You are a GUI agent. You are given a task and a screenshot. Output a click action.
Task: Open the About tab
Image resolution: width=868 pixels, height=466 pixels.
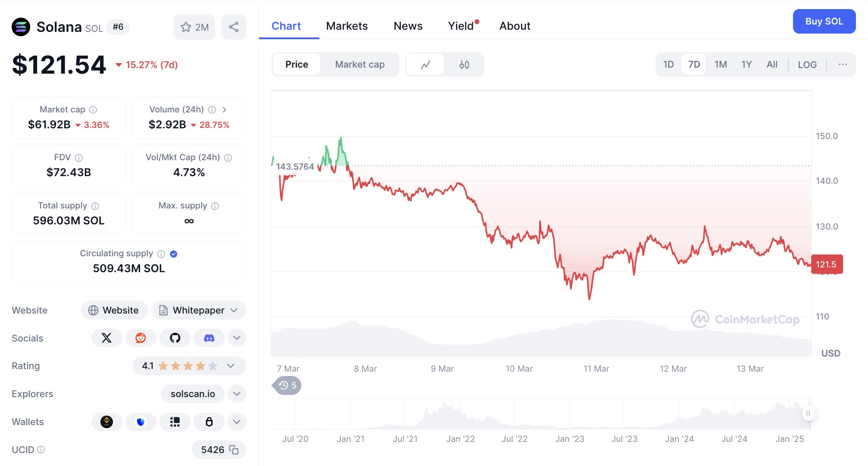(x=515, y=26)
